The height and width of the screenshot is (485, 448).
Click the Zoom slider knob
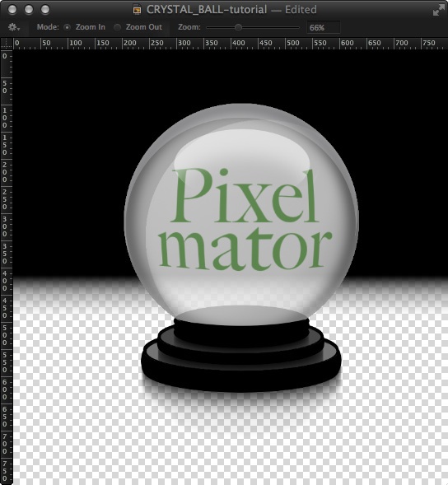(x=238, y=27)
